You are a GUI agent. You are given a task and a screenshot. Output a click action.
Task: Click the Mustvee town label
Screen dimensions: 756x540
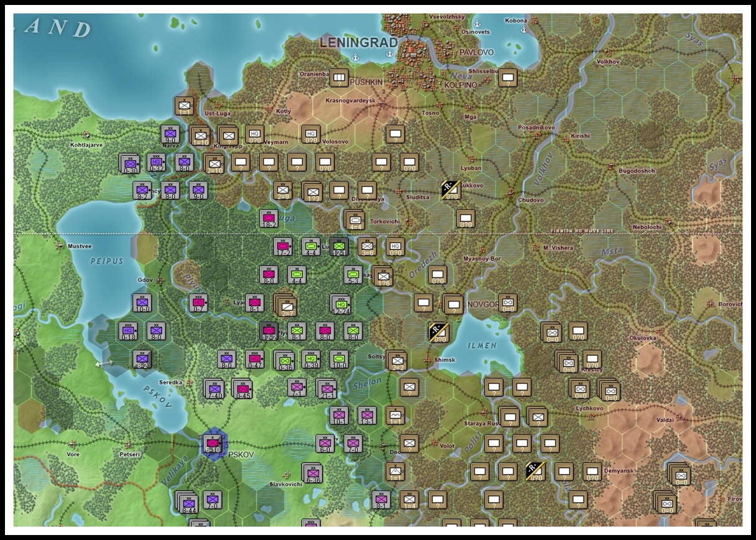pos(80,246)
